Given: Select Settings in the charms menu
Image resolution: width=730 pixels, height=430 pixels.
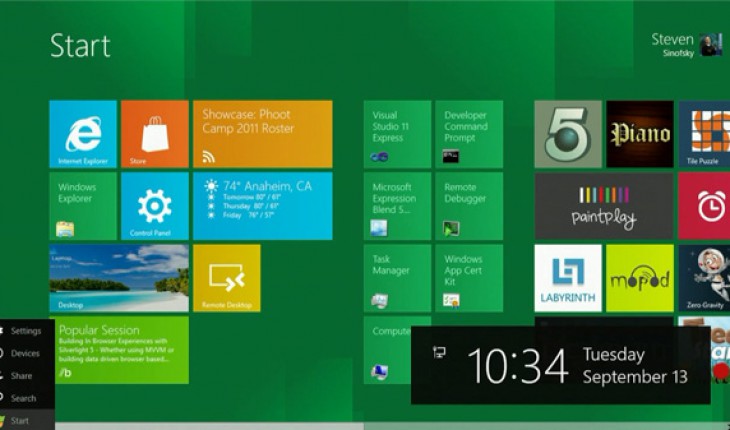Looking at the screenshot, I should point(27,331).
